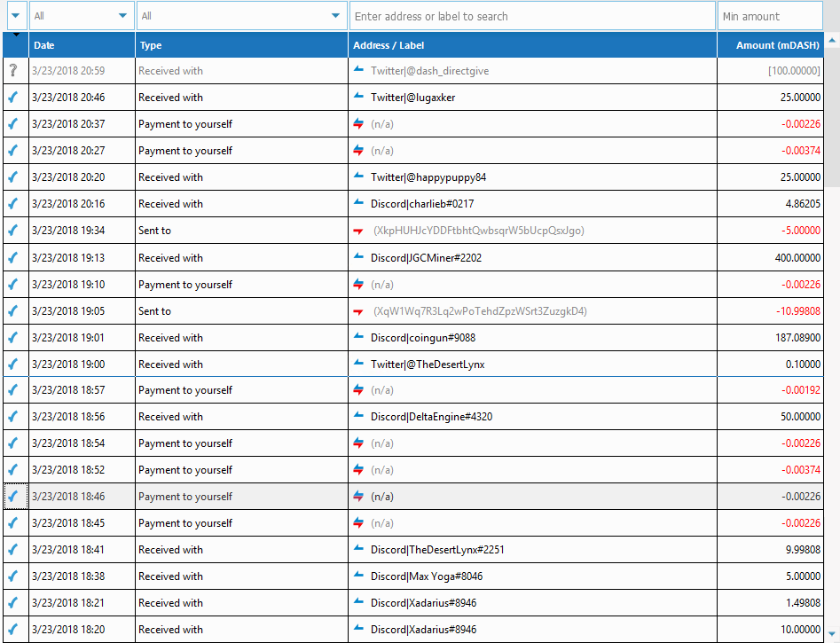The height and width of the screenshot is (643, 840).
Task: Click the Min amount input field
Action: 770,16
